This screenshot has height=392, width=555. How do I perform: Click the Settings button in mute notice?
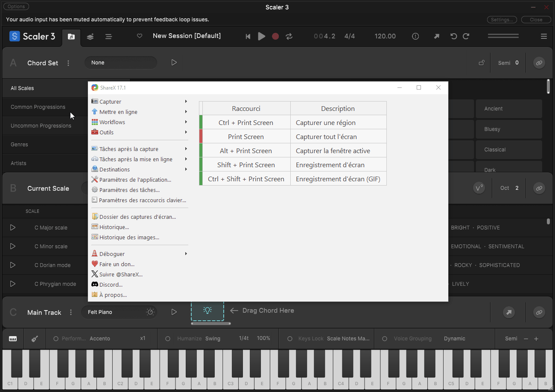tap(502, 20)
